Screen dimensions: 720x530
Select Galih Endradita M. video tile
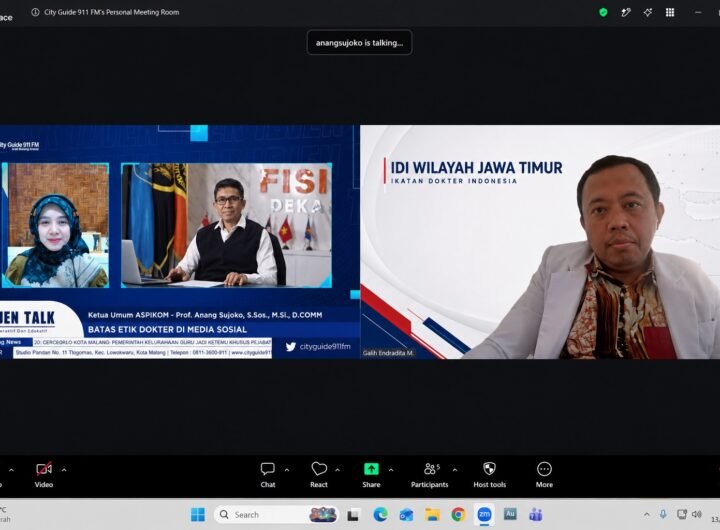tap(540, 242)
